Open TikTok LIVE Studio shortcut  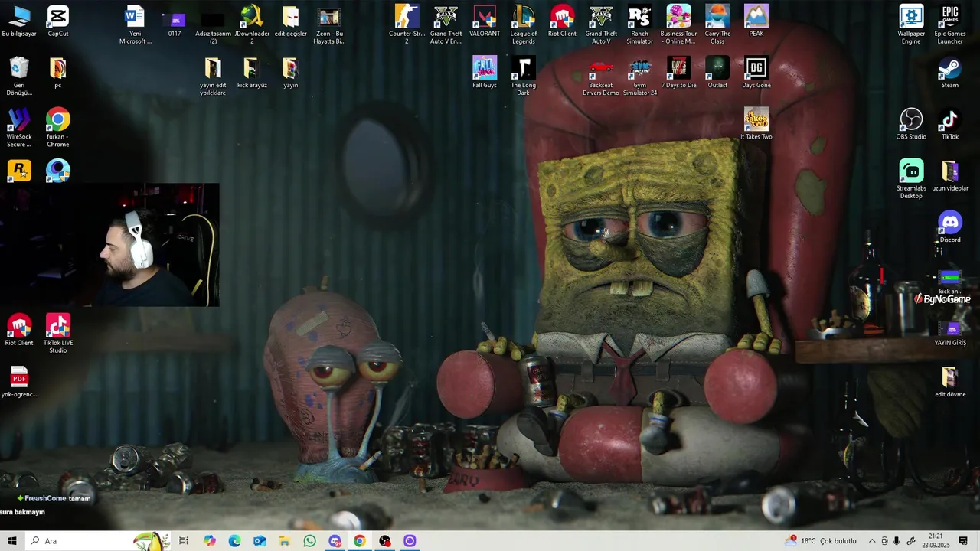click(57, 334)
